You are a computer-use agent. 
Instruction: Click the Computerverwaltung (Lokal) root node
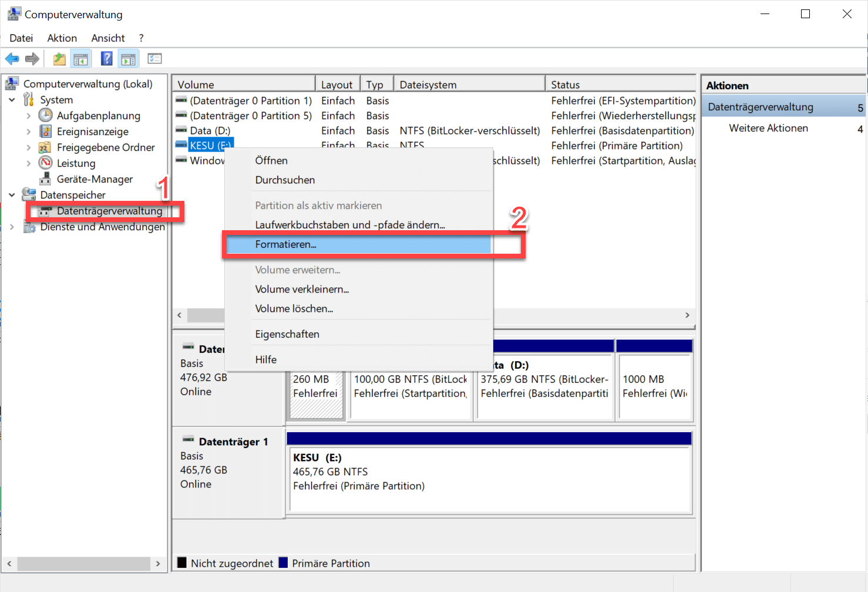click(x=88, y=84)
